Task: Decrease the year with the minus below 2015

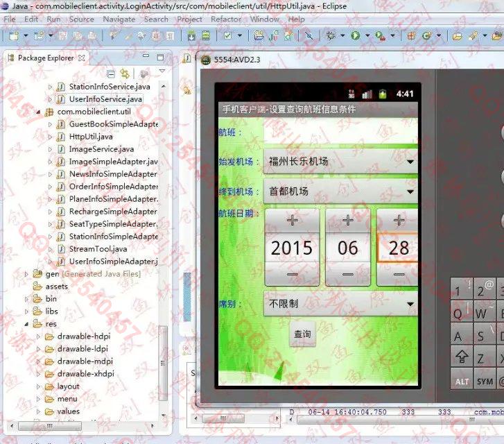Action: pos(292,275)
